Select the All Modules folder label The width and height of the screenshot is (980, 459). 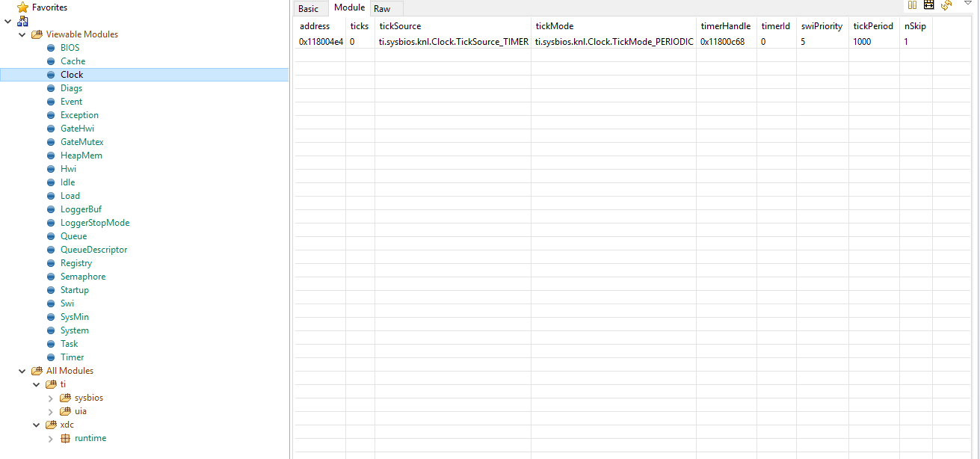pyautogui.click(x=70, y=371)
